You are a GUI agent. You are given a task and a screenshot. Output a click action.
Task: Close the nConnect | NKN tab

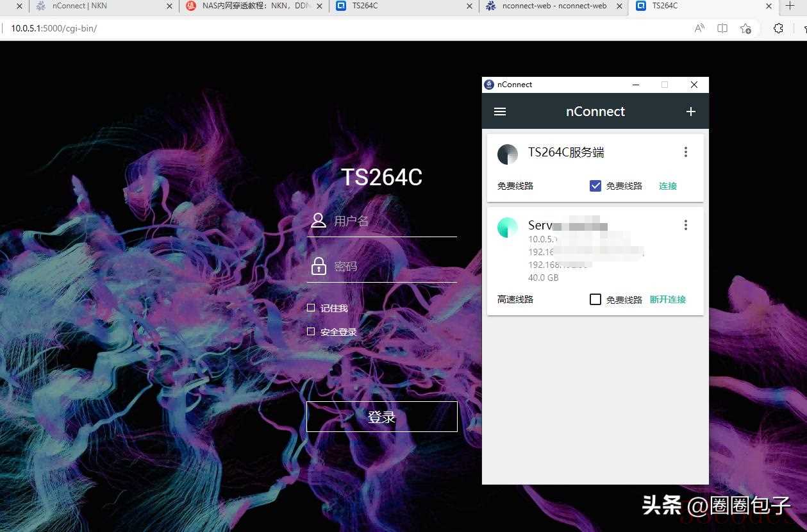pyautogui.click(x=169, y=6)
